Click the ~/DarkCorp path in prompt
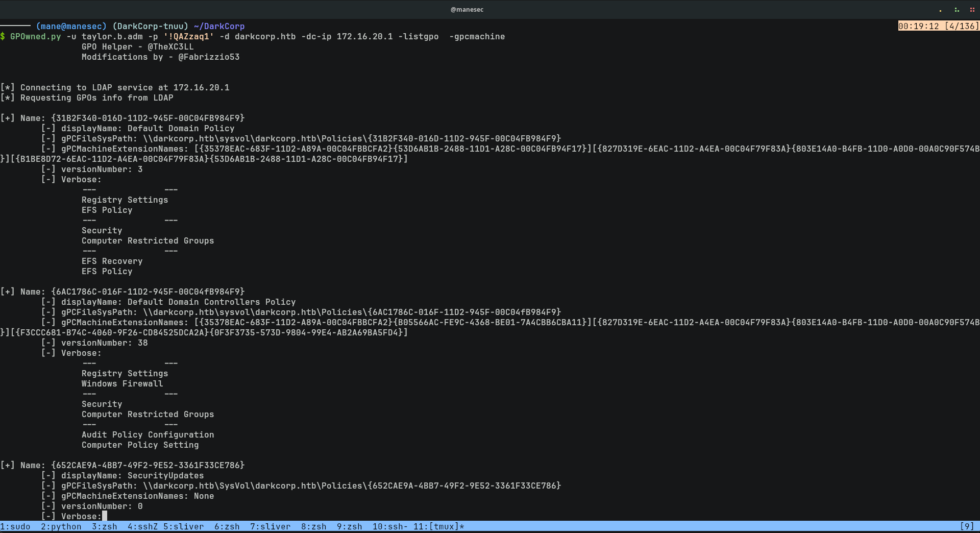980x533 pixels. click(219, 27)
